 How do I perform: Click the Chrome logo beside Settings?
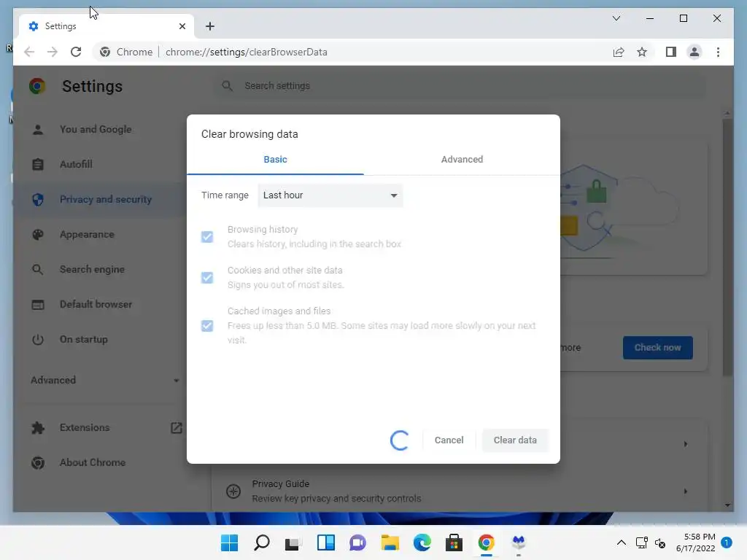pos(37,86)
